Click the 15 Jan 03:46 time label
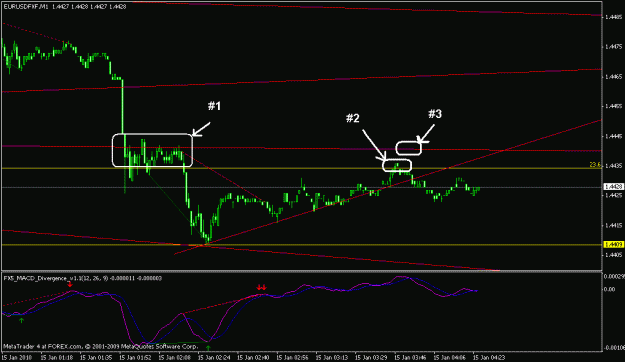 coord(410,358)
